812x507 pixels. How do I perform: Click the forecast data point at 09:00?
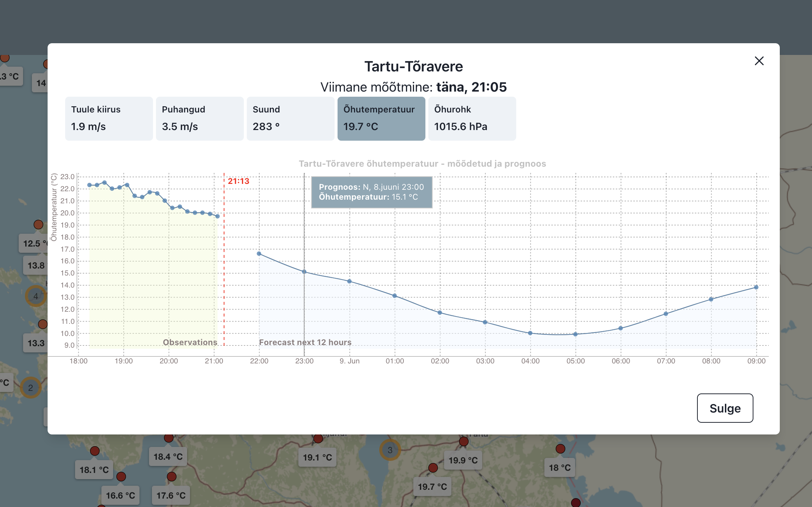pos(756,287)
